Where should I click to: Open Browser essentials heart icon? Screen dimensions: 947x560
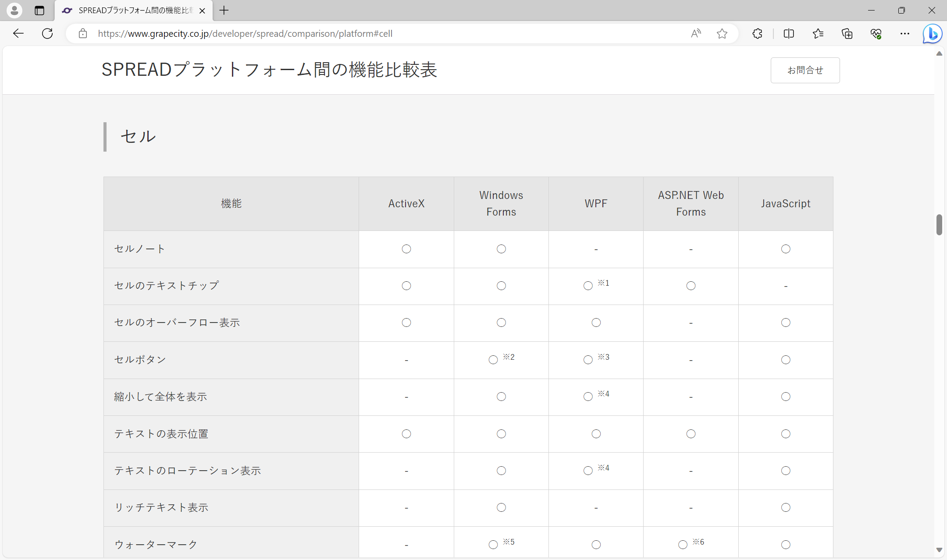(x=876, y=34)
